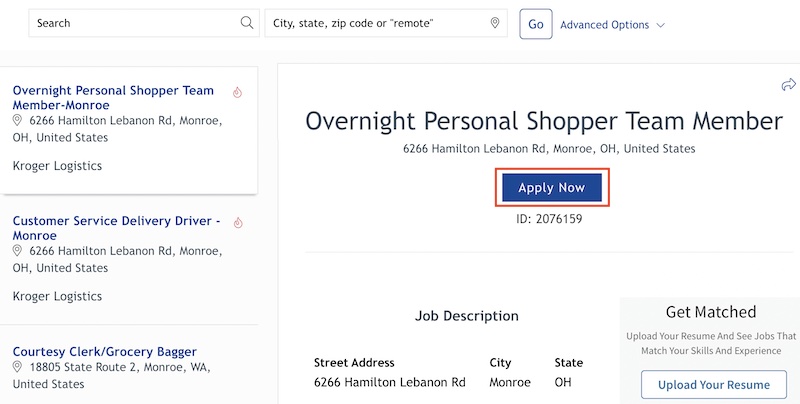Share this job using the arrow icon
Viewport: 800px width, 404px height.
[788, 86]
